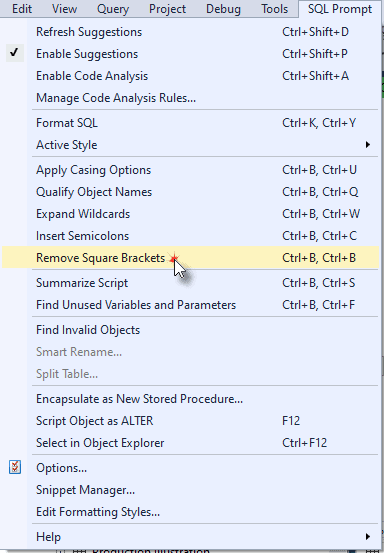
Task: Open Snippet Manager dialog
Action: point(190,490)
